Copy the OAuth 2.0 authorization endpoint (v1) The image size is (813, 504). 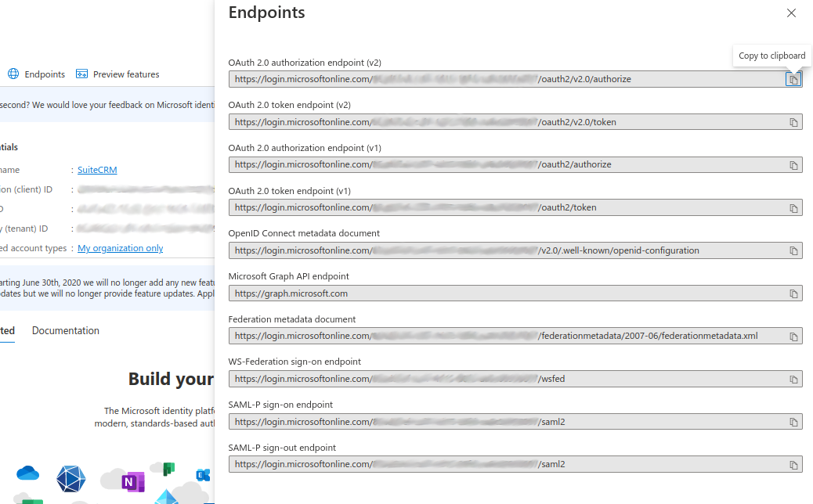coord(793,164)
